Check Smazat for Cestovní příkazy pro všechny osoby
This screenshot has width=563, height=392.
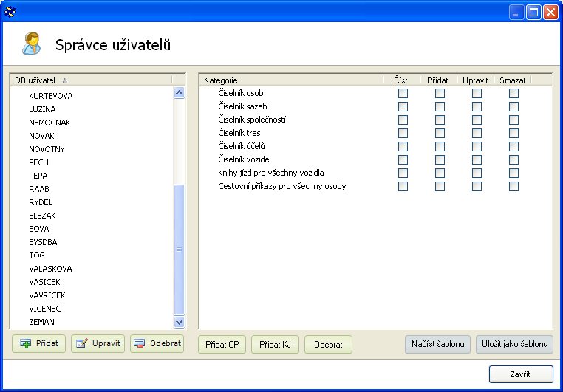click(513, 186)
